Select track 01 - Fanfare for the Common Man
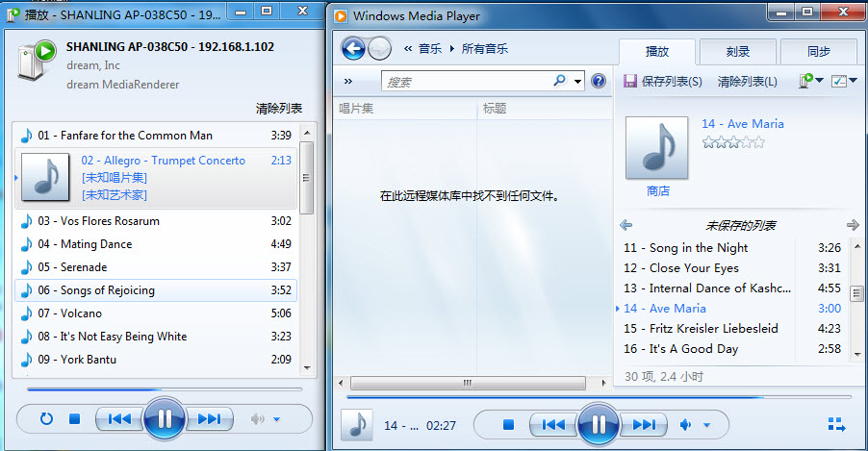868x451 pixels. [x=156, y=136]
